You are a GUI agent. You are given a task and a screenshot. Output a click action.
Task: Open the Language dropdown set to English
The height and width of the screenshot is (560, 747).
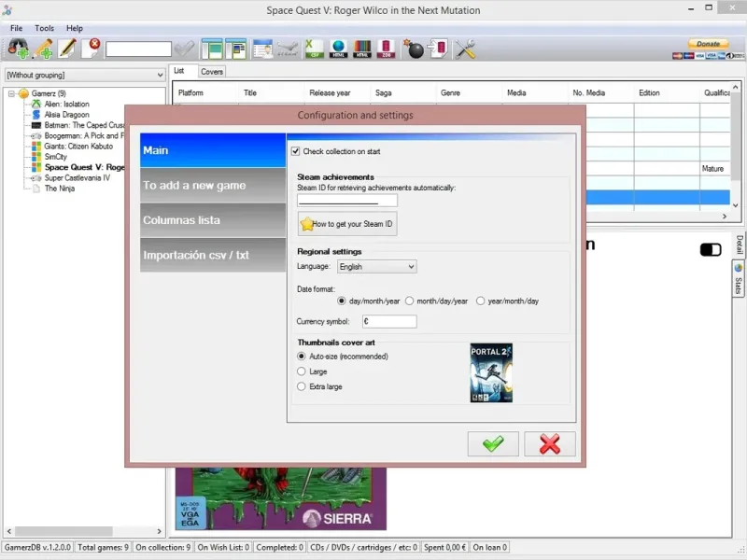pyautogui.click(x=377, y=267)
